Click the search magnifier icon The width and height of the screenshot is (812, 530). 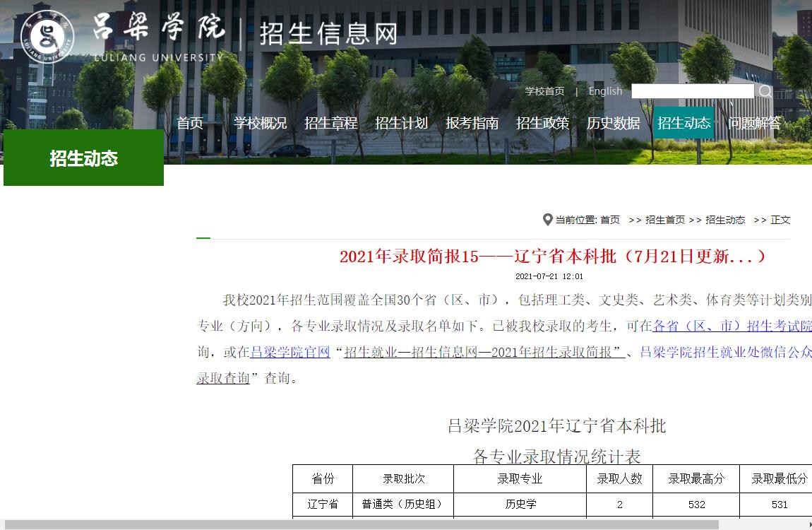point(765,91)
